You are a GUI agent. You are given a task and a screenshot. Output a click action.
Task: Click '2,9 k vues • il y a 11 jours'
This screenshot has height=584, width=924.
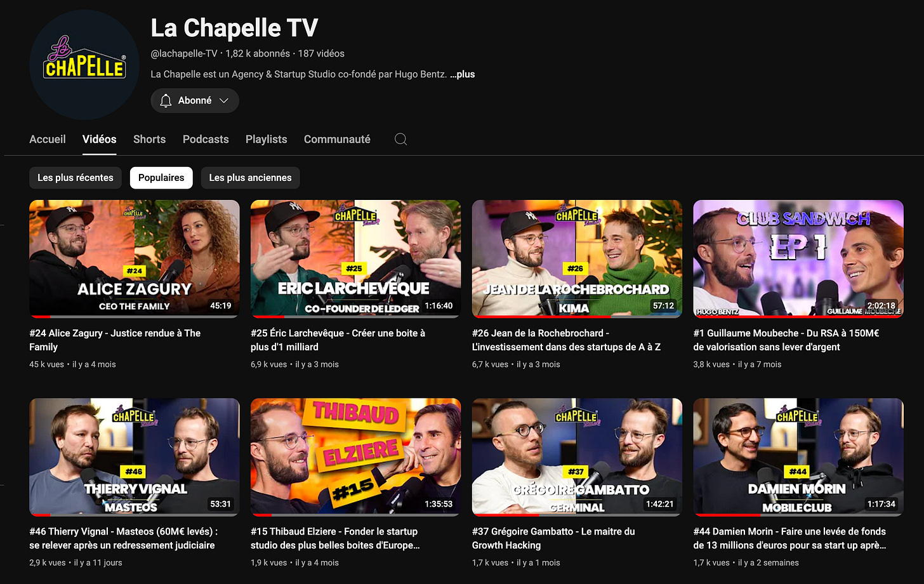point(76,562)
